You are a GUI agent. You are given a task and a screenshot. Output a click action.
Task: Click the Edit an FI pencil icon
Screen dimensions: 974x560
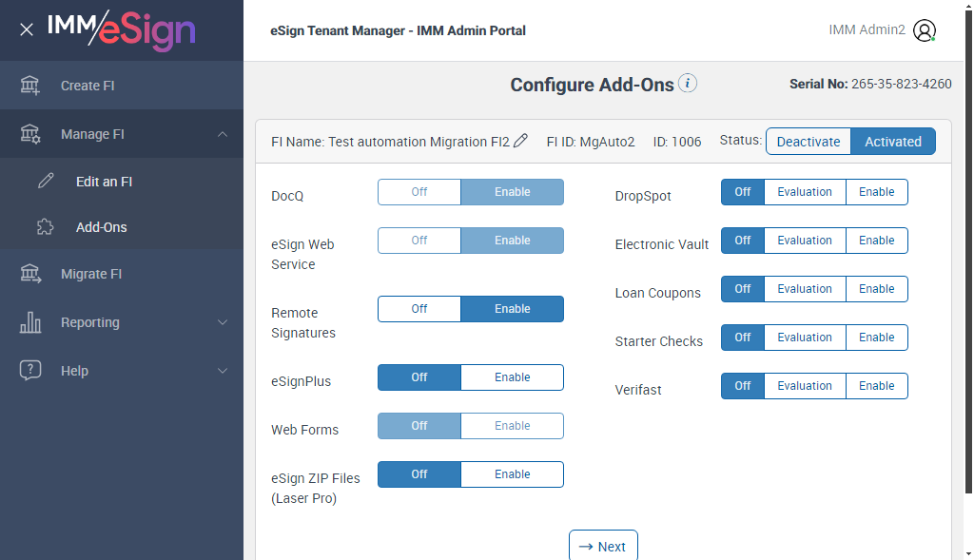point(46,182)
